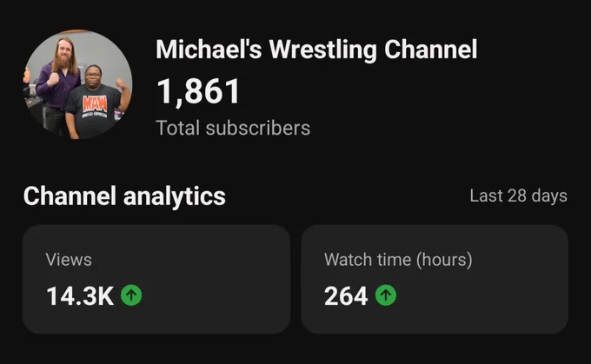591x364 pixels.
Task: Click the Michael's Wrestling Channel title
Action: (x=316, y=50)
